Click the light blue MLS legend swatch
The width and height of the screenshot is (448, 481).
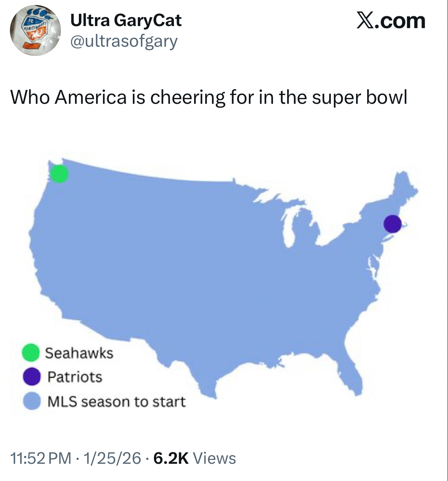[32, 401]
